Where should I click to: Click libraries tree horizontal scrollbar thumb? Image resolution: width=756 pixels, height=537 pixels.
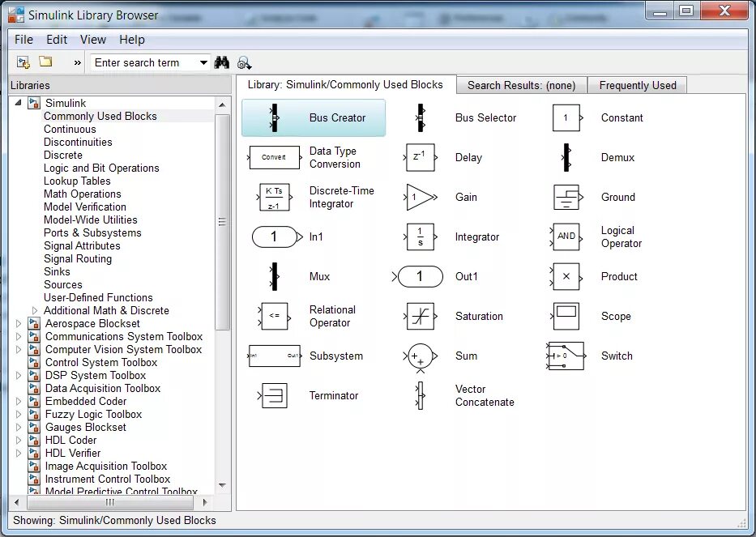(110, 502)
